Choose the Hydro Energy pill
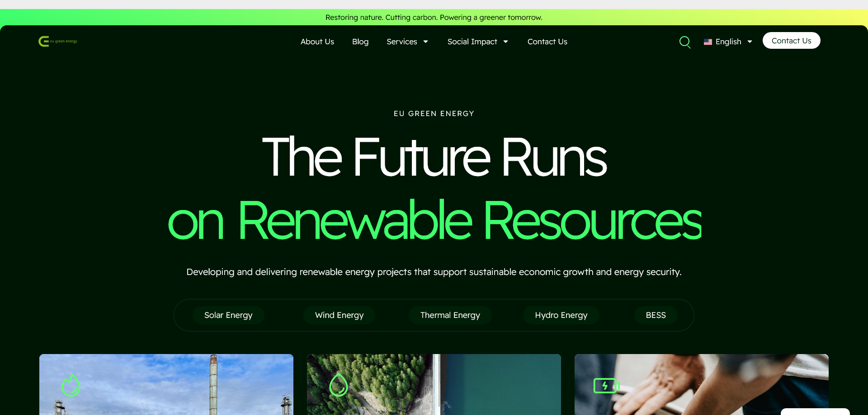The height and width of the screenshot is (415, 868). 561,315
